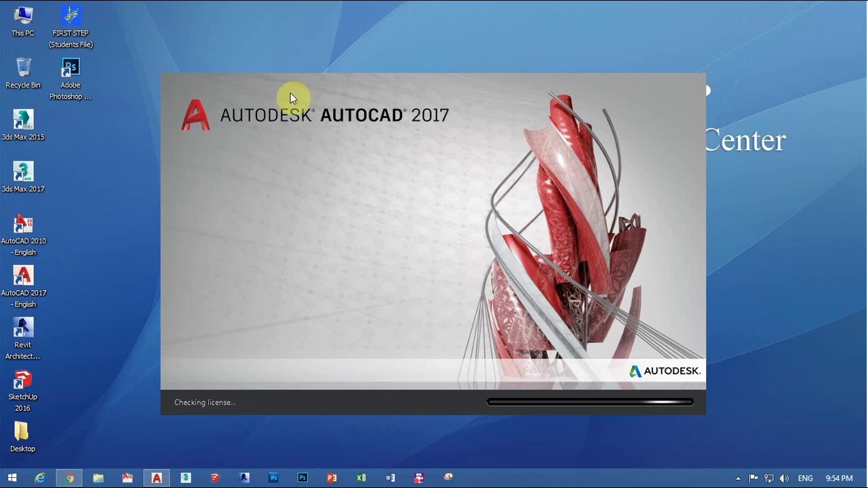This screenshot has height=488, width=868.
Task: Open the clock showing 9:54 PM
Action: point(839,479)
